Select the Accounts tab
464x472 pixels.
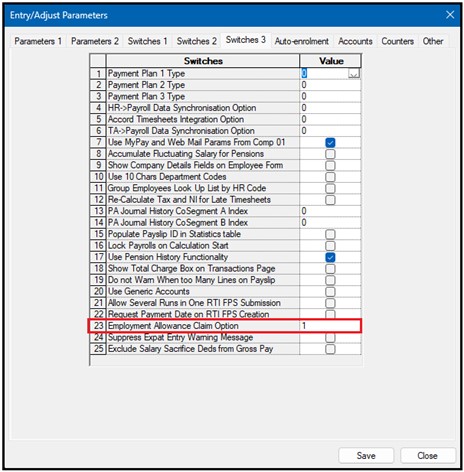pos(355,41)
